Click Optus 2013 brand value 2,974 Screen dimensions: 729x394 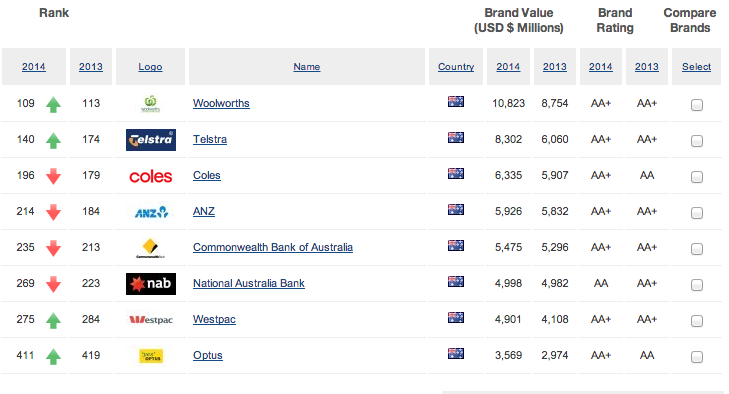pyautogui.click(x=555, y=355)
